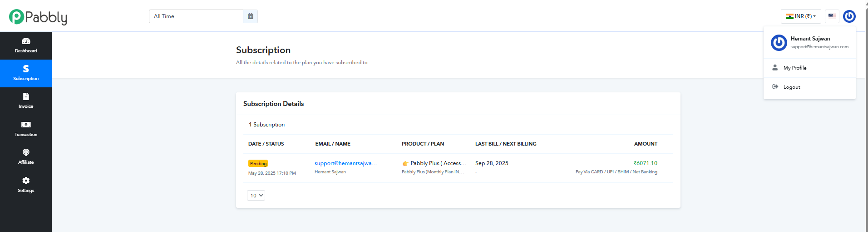Click the Pabbly logo
868x232 pixels.
[38, 17]
